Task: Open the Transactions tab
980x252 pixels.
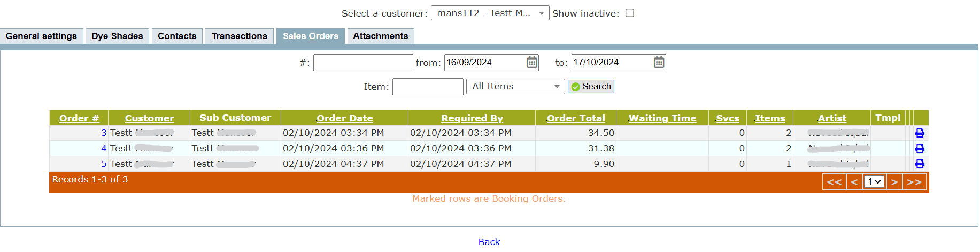Action: 239,36
